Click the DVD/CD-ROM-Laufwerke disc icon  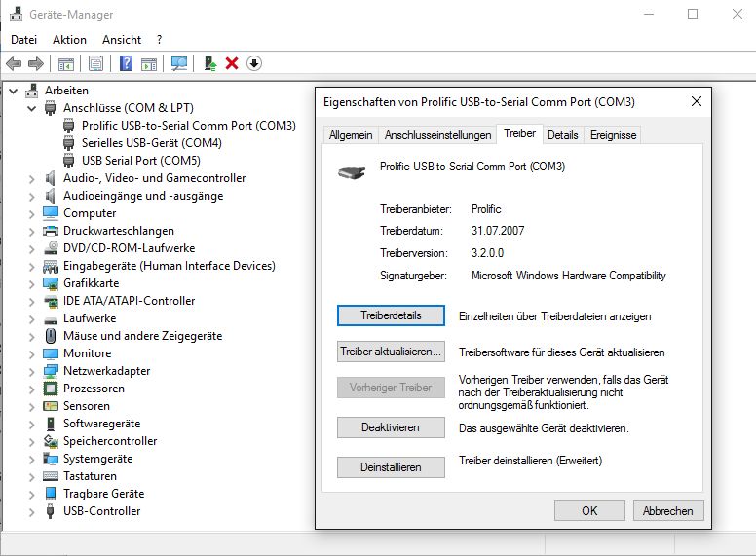(x=50, y=248)
